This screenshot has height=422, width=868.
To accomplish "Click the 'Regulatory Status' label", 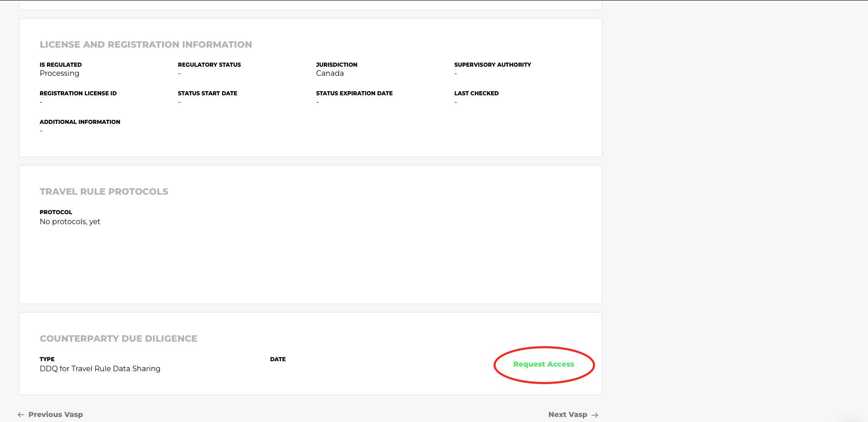I will (x=209, y=65).
